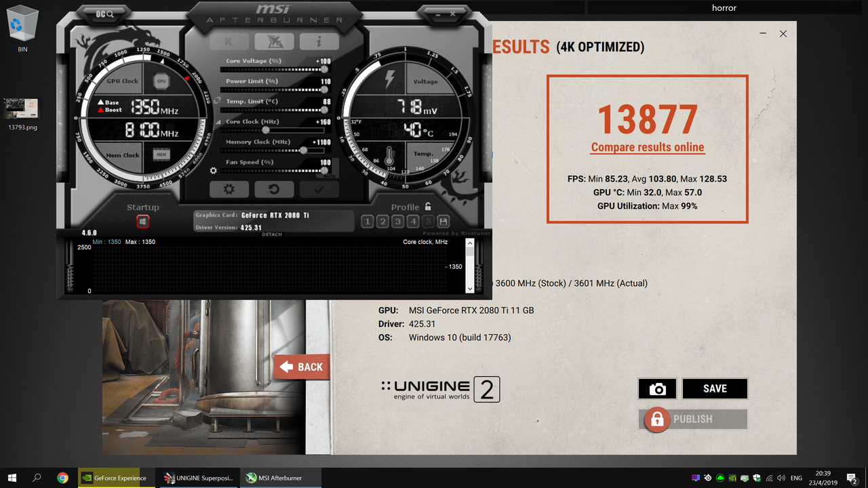This screenshot has height=488, width=868.
Task: Select the 13793.png desktop file
Action: click(22, 114)
